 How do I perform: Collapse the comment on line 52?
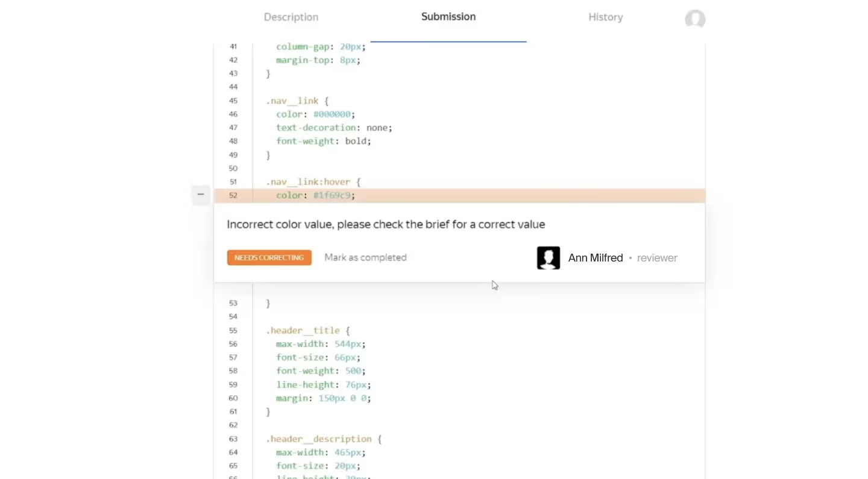click(201, 195)
